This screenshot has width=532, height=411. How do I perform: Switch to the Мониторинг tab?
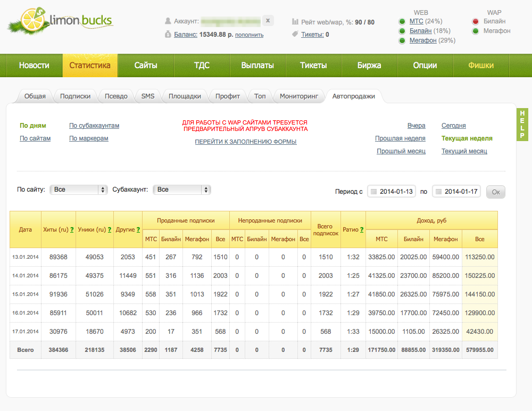tap(299, 96)
